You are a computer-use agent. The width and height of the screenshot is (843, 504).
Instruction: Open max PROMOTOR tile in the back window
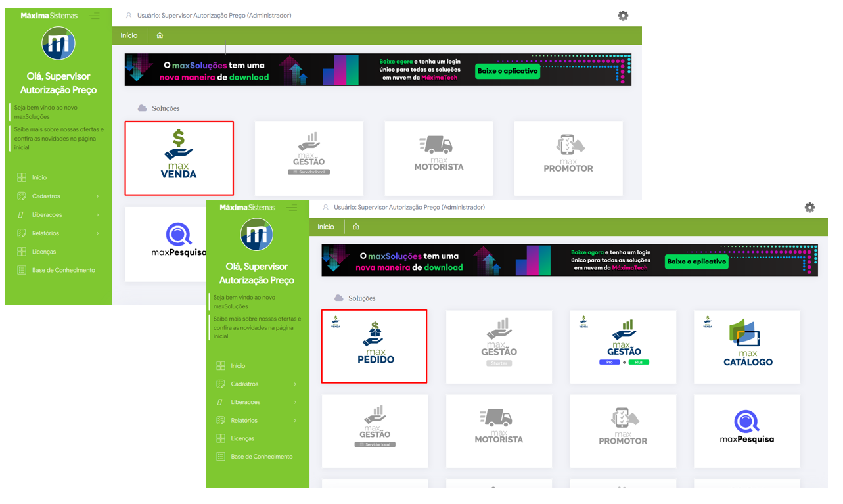pos(568,158)
